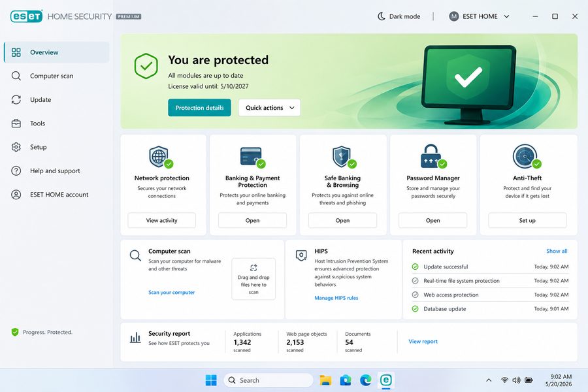Click the Safe Banking & Browsing shield icon
588x392 pixels.
coord(343,157)
